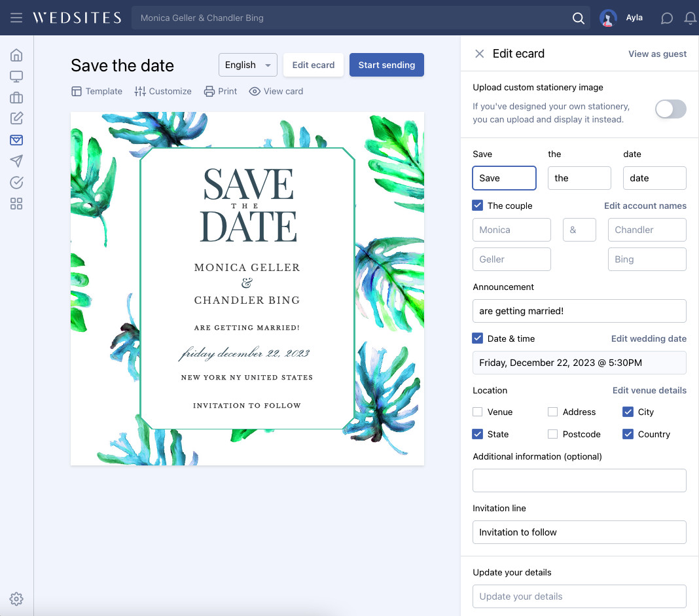
Task: Select the paper plane send icon
Action: click(16, 161)
